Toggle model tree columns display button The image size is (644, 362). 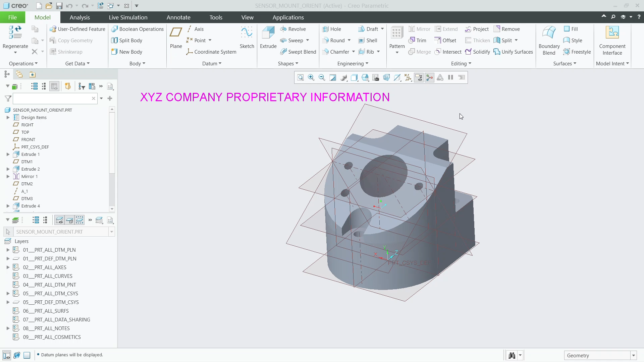[54, 86]
